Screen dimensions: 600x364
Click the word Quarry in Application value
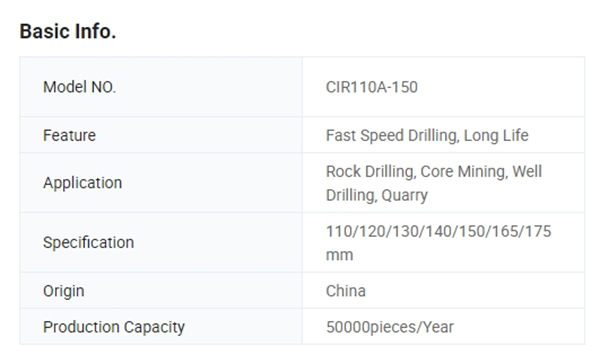pos(404,196)
